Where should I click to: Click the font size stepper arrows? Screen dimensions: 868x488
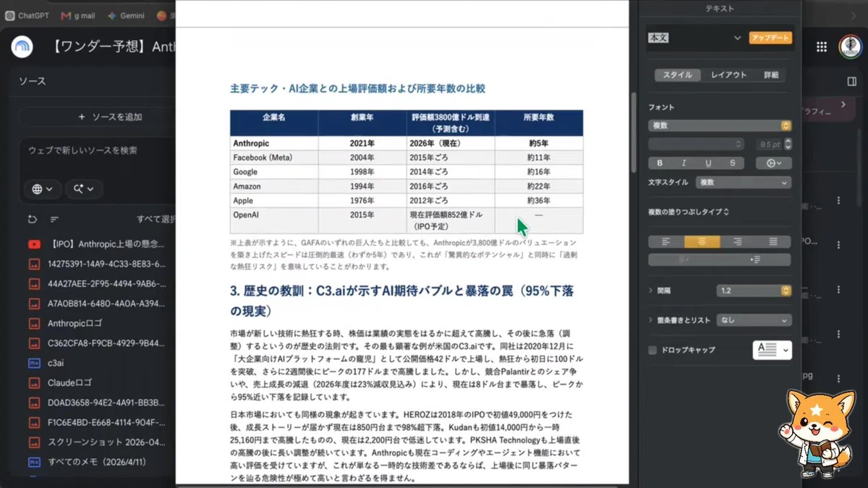point(788,144)
